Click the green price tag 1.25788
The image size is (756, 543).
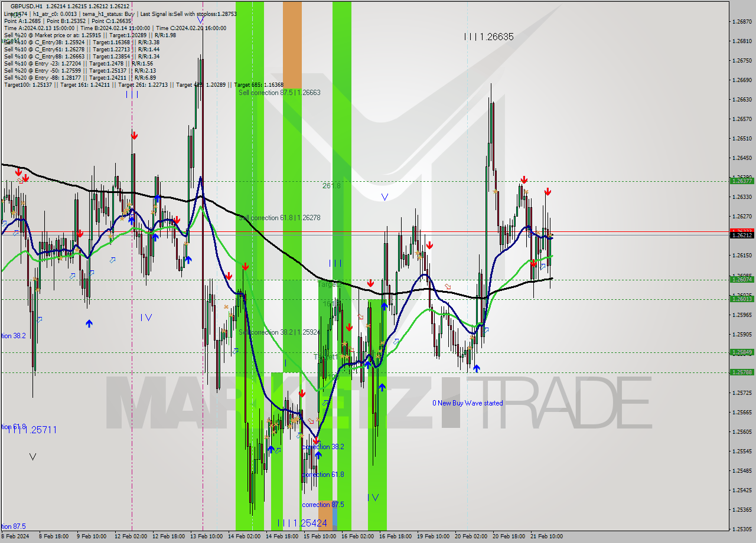point(742,372)
